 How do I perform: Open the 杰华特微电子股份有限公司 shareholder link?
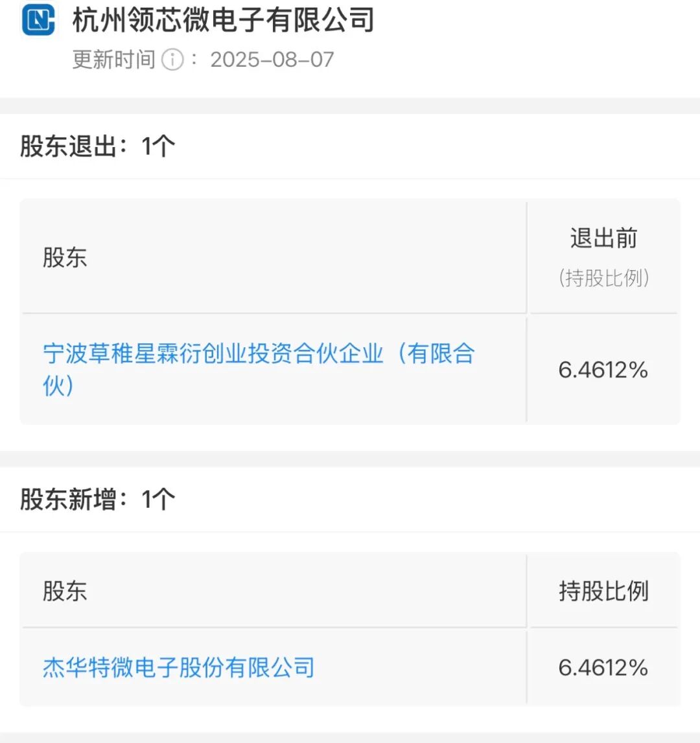pyautogui.click(x=179, y=667)
